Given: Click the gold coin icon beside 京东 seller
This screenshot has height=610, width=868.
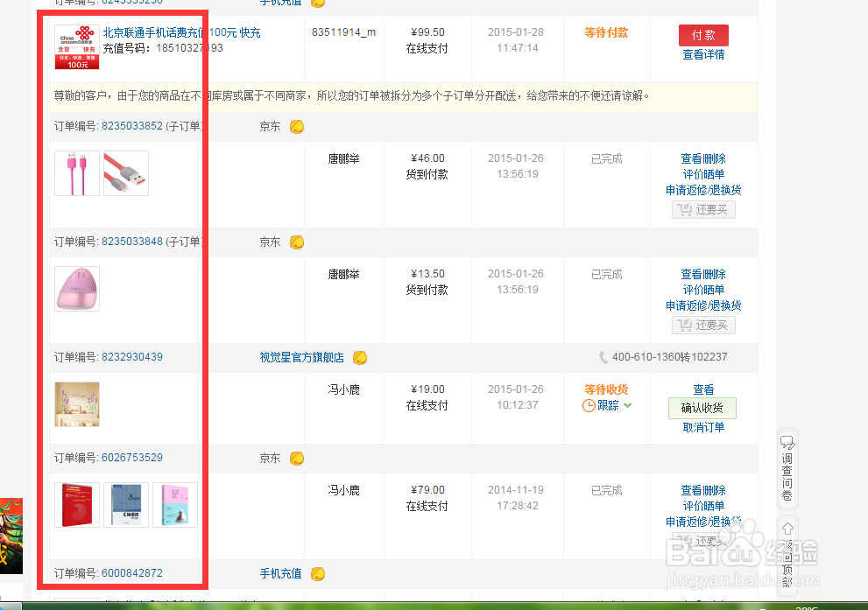Looking at the screenshot, I should 297,126.
